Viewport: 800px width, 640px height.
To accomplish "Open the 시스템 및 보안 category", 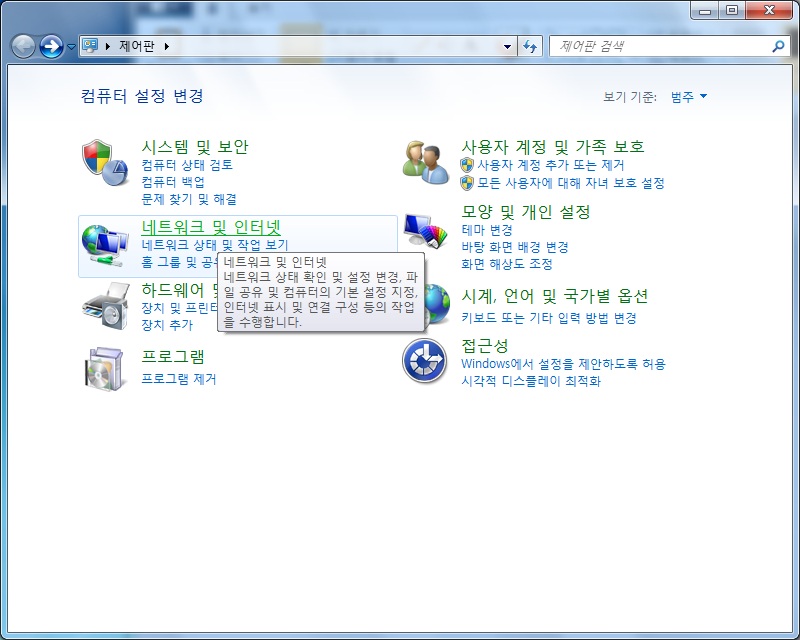I will click(x=195, y=147).
